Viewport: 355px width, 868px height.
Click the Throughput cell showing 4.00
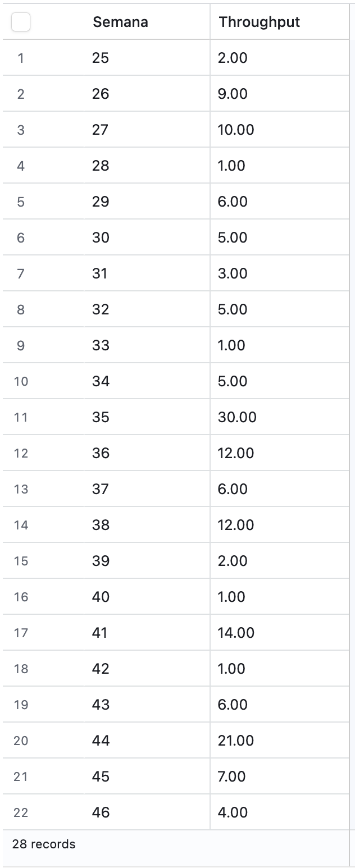pos(233,812)
